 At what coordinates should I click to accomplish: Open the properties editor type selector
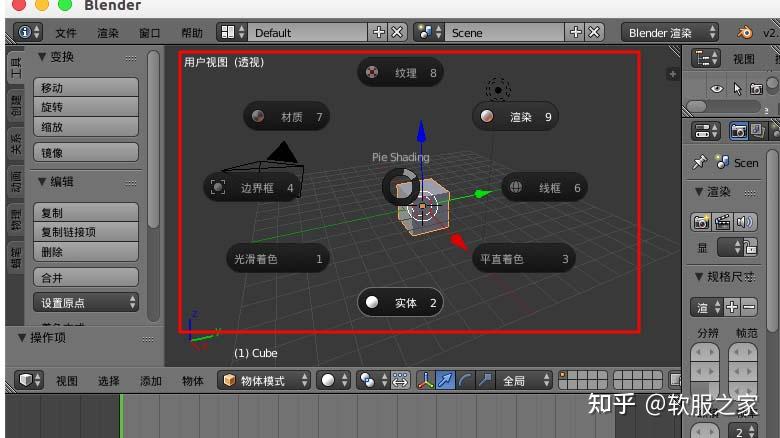[x=706, y=131]
